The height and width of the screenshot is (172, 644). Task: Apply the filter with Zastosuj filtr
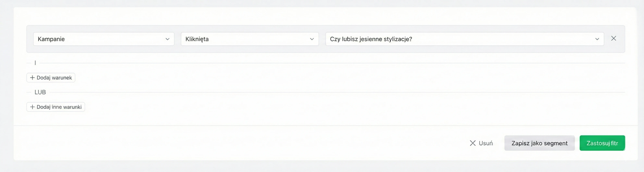tap(602, 143)
